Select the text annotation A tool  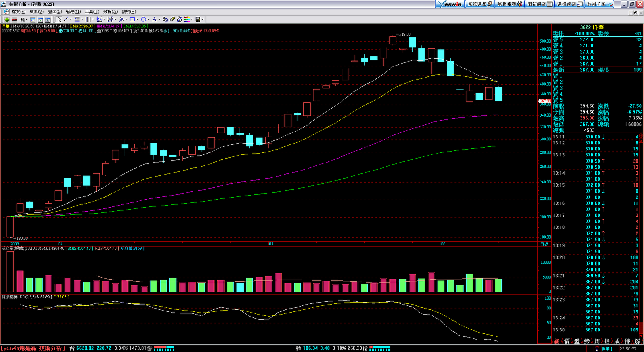pos(154,19)
